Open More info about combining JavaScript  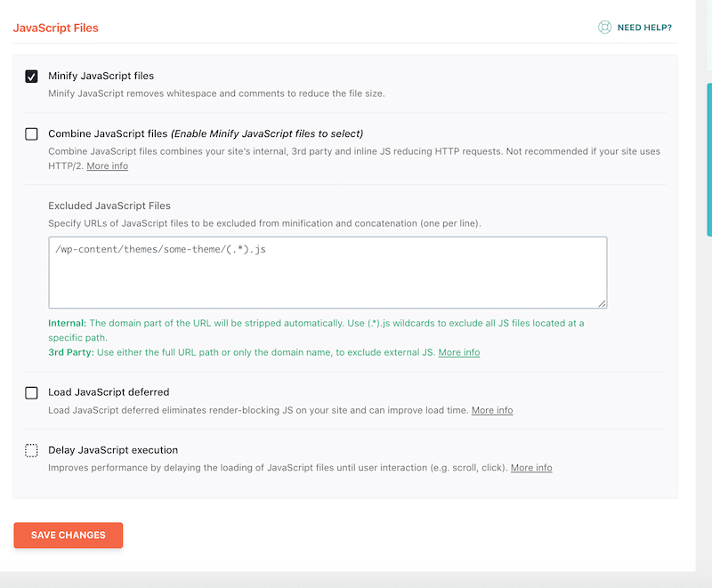pos(107,166)
